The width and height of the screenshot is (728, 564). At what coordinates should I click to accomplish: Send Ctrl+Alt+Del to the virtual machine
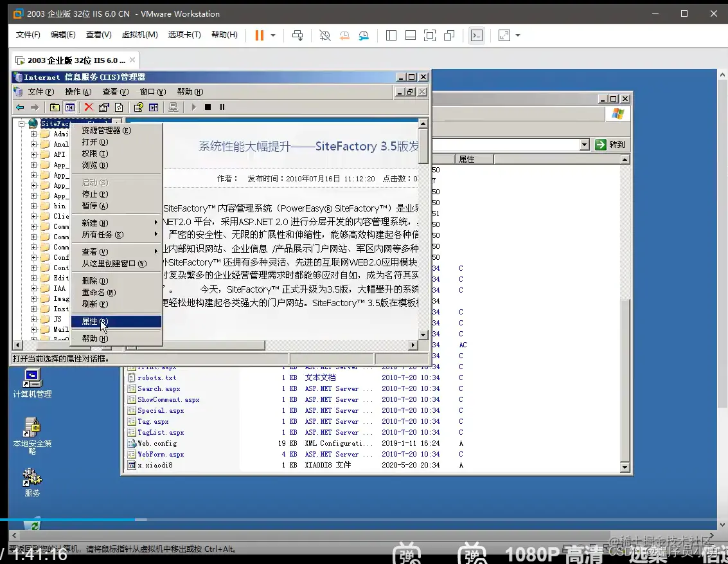coord(297,35)
